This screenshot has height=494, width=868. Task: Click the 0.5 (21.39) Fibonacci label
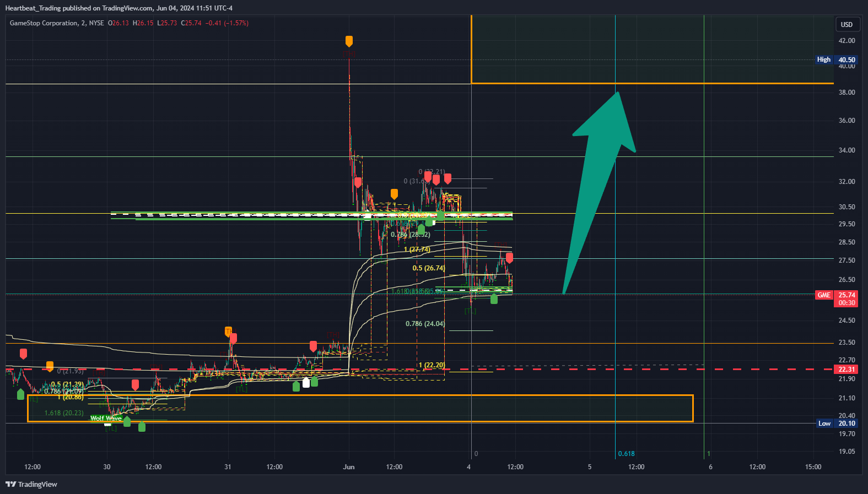67,384
